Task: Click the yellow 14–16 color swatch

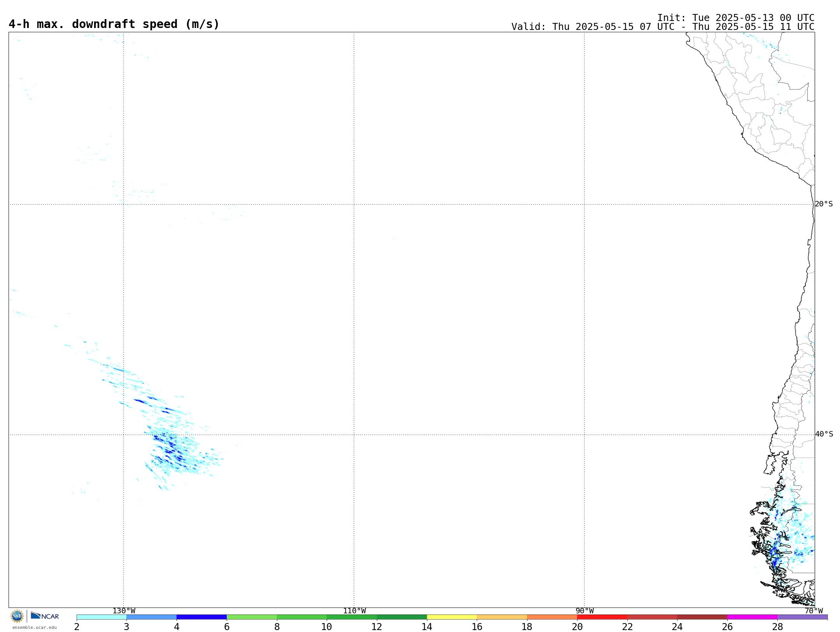Action: [x=452, y=617]
